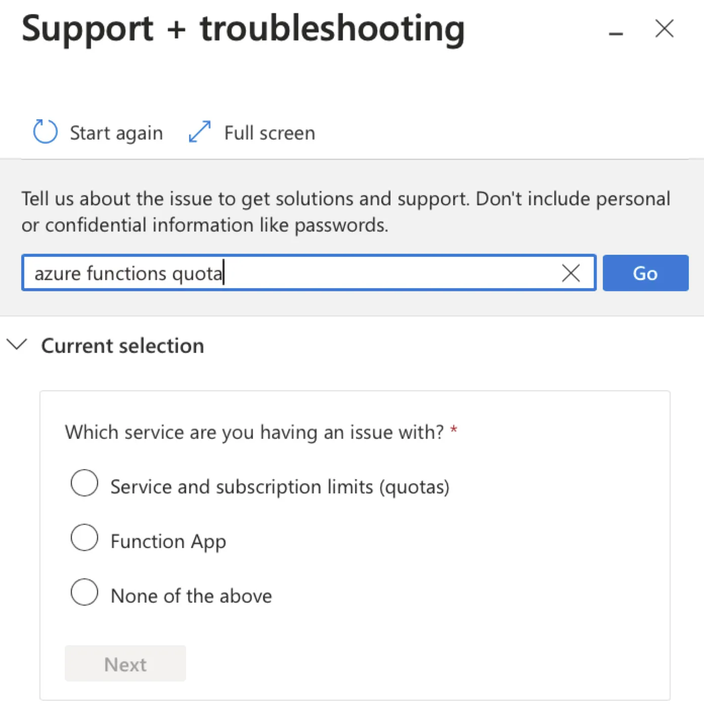The image size is (704, 728).
Task: Click the Full screen label
Action: (270, 133)
